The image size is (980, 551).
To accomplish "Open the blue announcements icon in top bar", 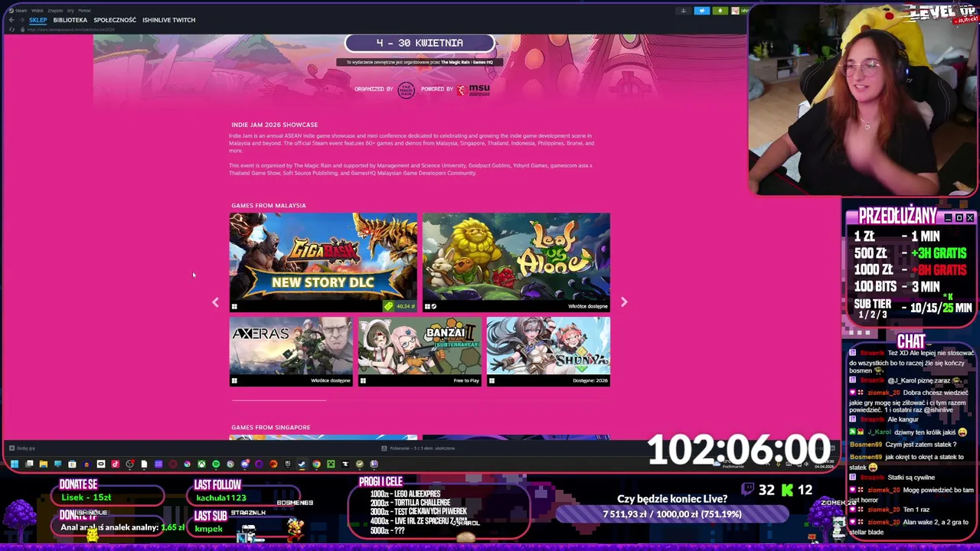I will coord(702,11).
